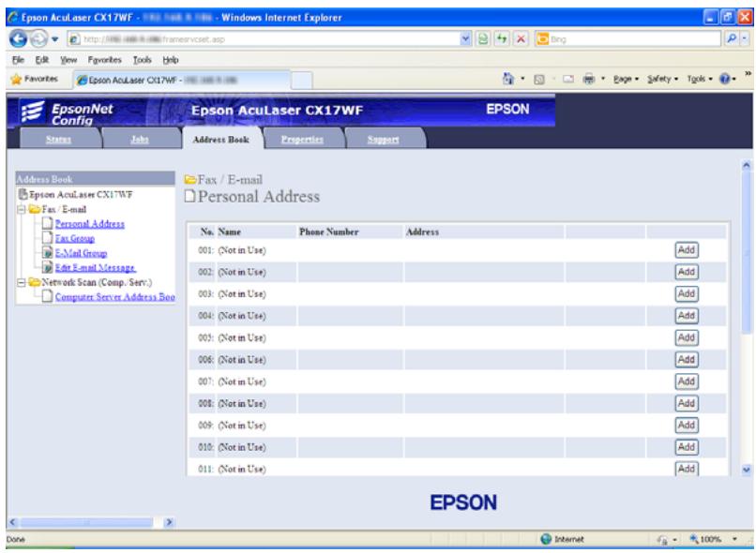Open the Edit menu
Screen dimensions: 756x553
tap(42, 60)
